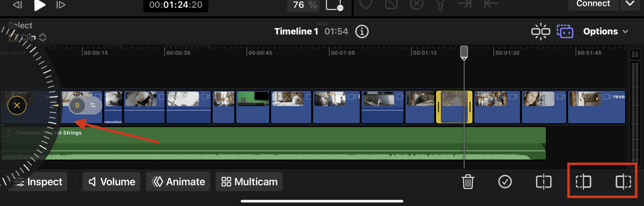Tap the timecode display 00:01:24:20
The width and height of the screenshot is (644, 206).
point(176,5)
